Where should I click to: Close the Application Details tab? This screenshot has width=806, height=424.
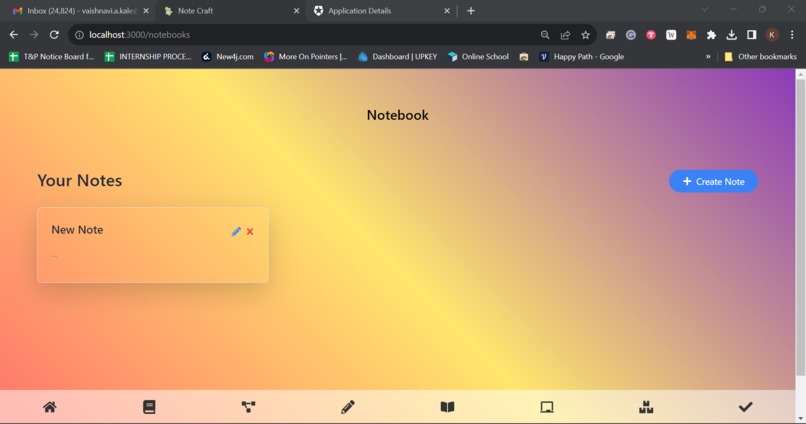[447, 11]
